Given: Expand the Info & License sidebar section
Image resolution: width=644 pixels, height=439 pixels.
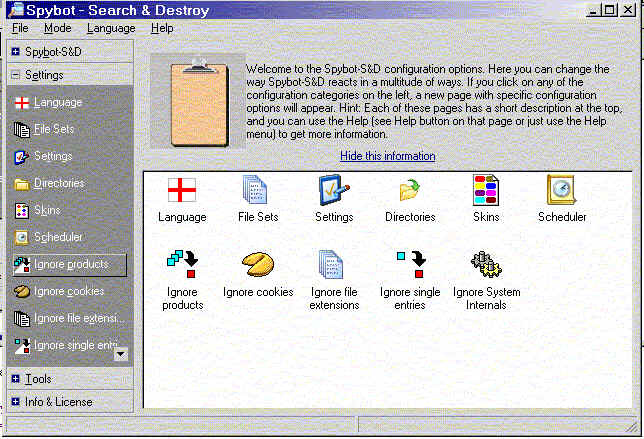Looking at the screenshot, I should tap(16, 402).
